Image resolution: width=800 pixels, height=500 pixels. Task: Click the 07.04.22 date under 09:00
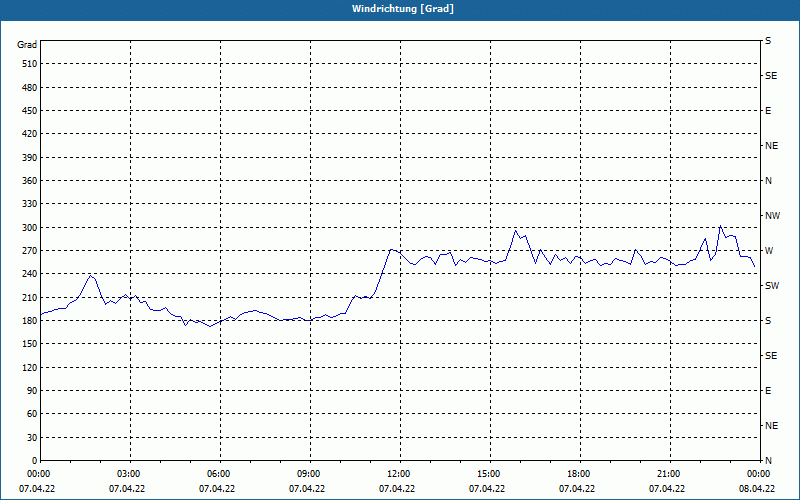click(307, 489)
